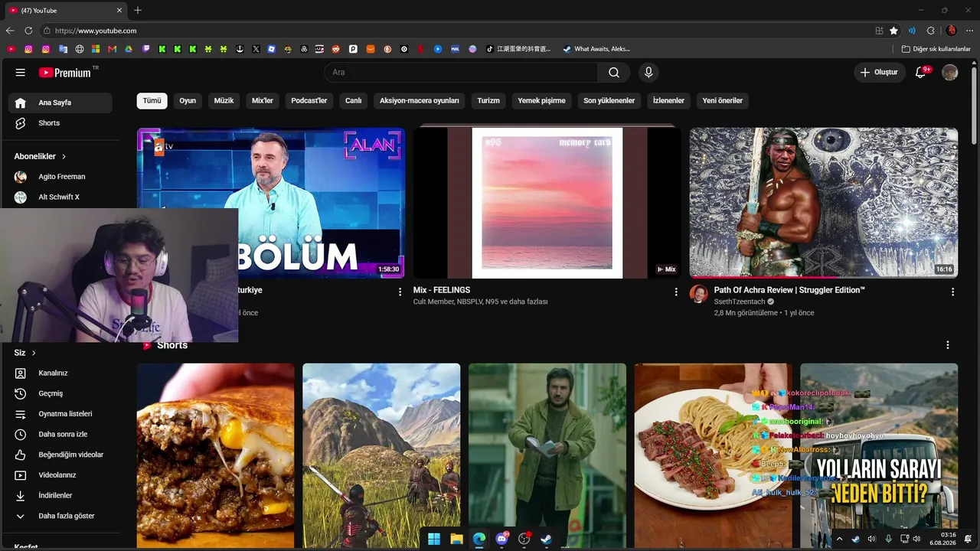Click the magnifier search button
Image resolution: width=980 pixels, height=551 pixels.
pos(614,73)
